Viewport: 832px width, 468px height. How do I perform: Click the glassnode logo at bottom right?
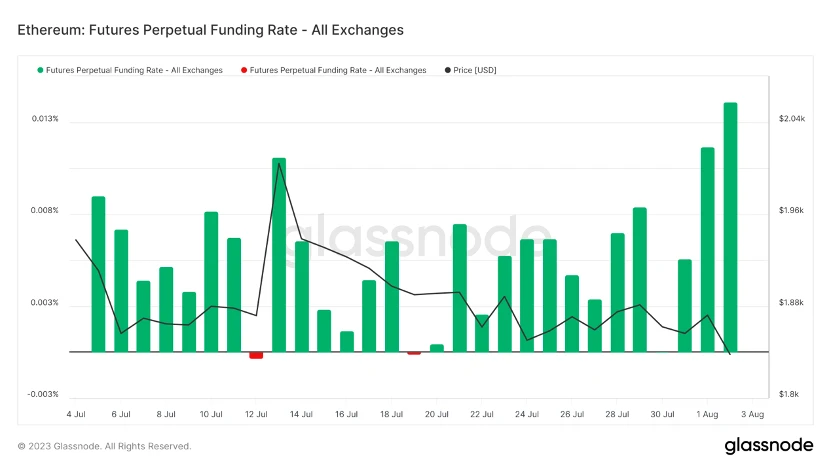(x=767, y=445)
